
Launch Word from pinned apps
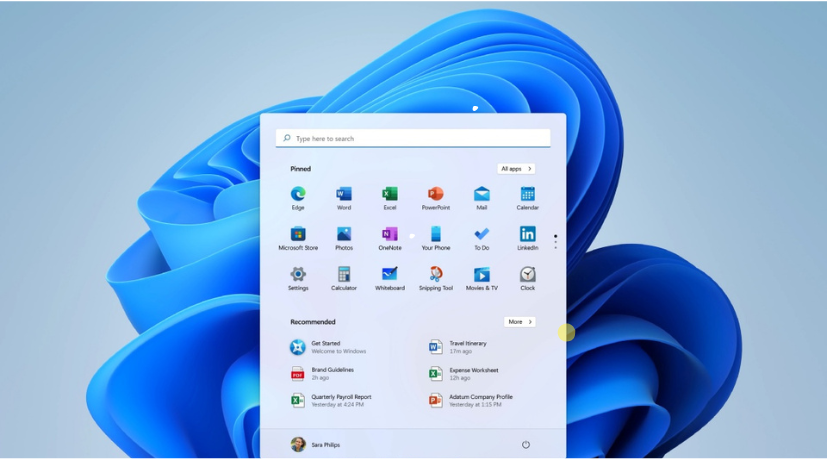(344, 194)
